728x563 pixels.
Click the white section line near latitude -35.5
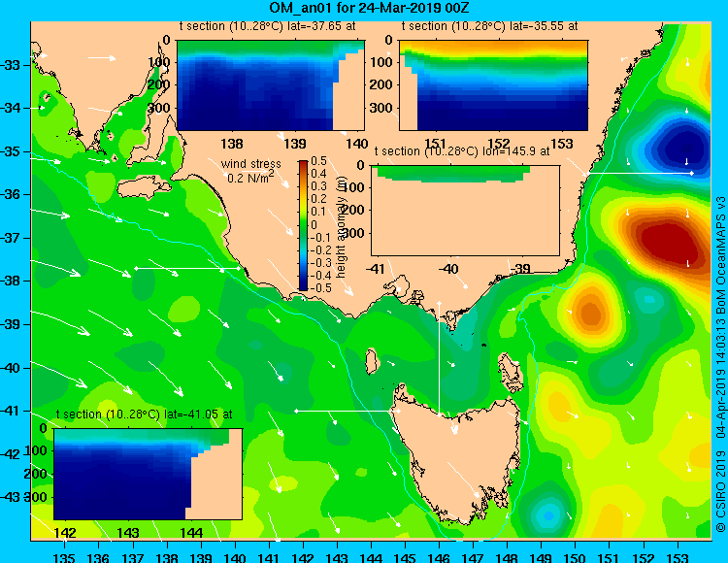(x=640, y=173)
